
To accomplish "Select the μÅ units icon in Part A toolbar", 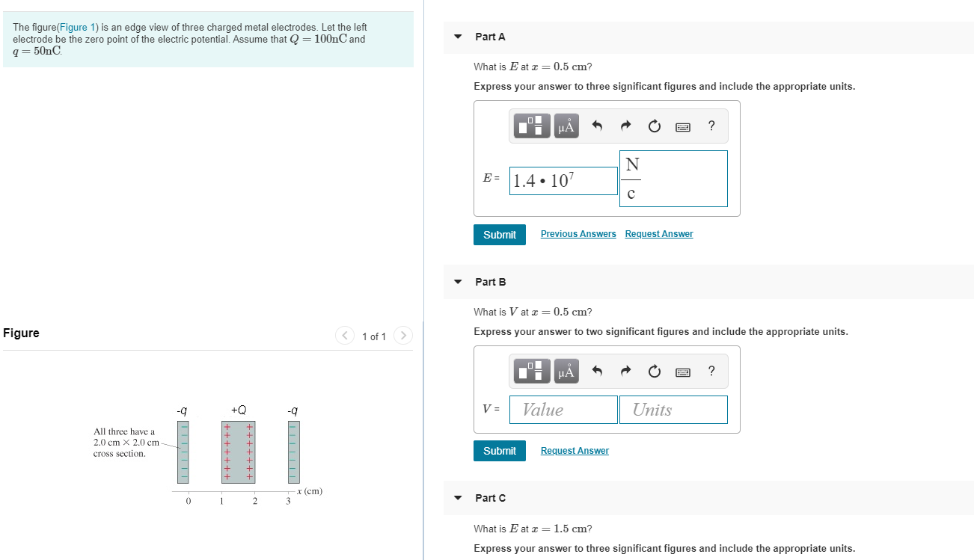I will click(x=566, y=126).
